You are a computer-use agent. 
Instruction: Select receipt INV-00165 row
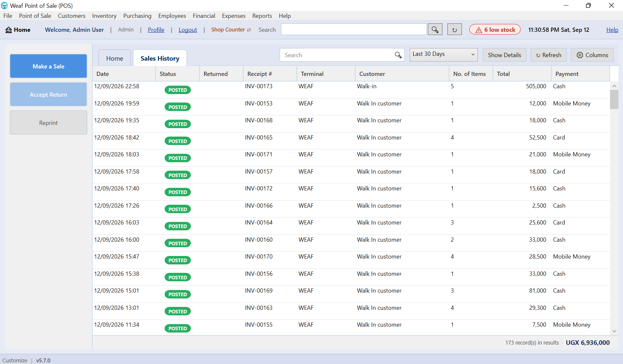coord(351,141)
